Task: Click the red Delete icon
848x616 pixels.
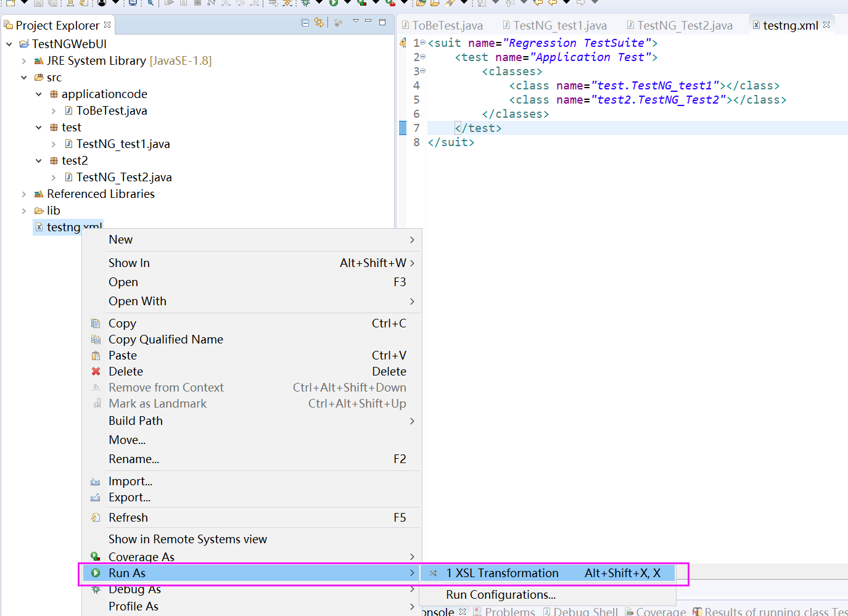Action: click(x=96, y=371)
